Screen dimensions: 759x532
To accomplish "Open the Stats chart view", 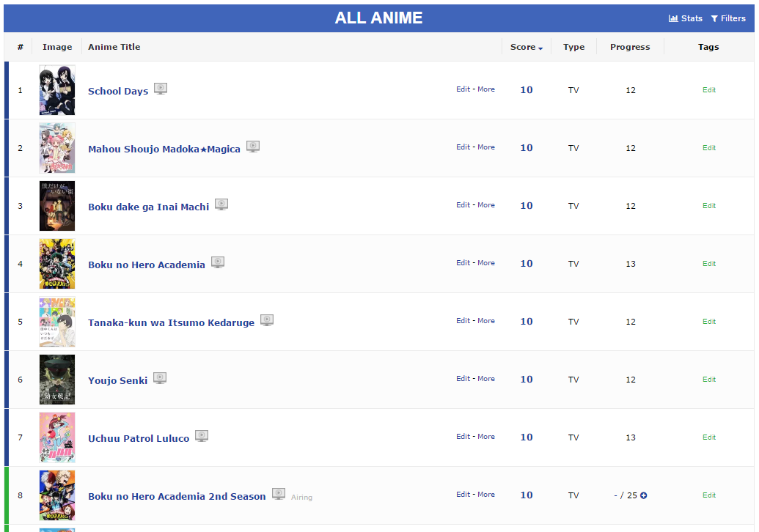I will [686, 18].
